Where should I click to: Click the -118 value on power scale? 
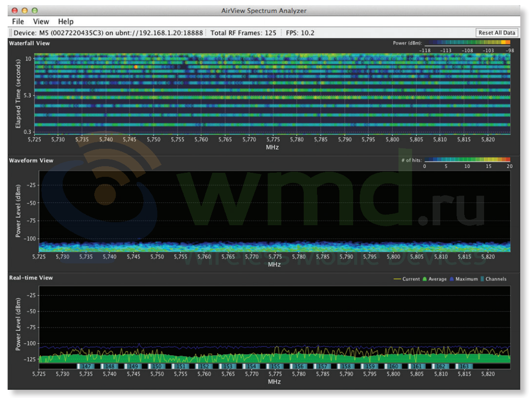click(425, 50)
